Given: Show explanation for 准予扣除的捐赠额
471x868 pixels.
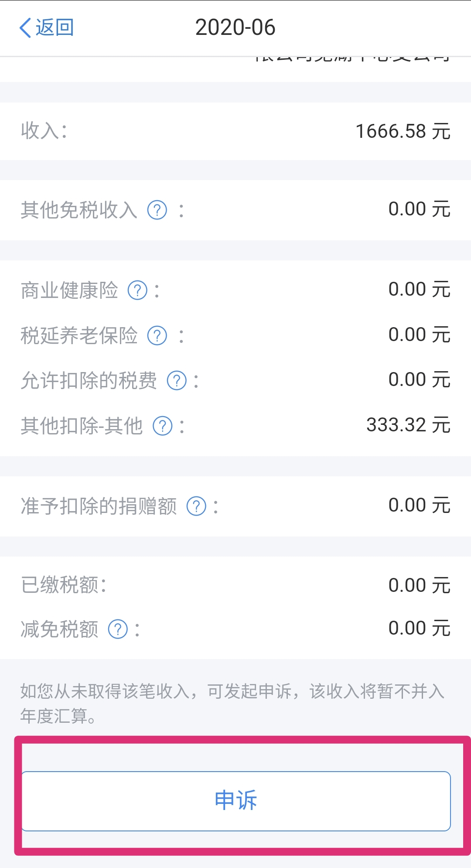Looking at the screenshot, I should coord(196,506).
